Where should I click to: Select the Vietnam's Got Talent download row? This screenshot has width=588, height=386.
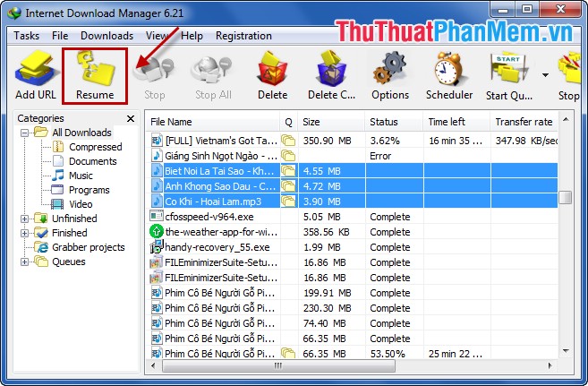pos(352,141)
